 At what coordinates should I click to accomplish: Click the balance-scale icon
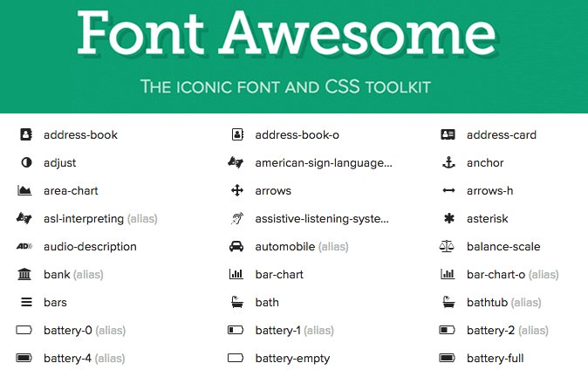[447, 246]
